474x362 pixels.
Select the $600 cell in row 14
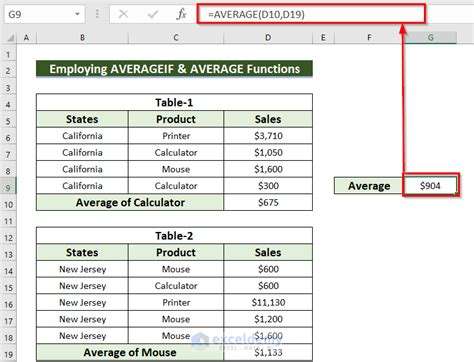point(268,269)
